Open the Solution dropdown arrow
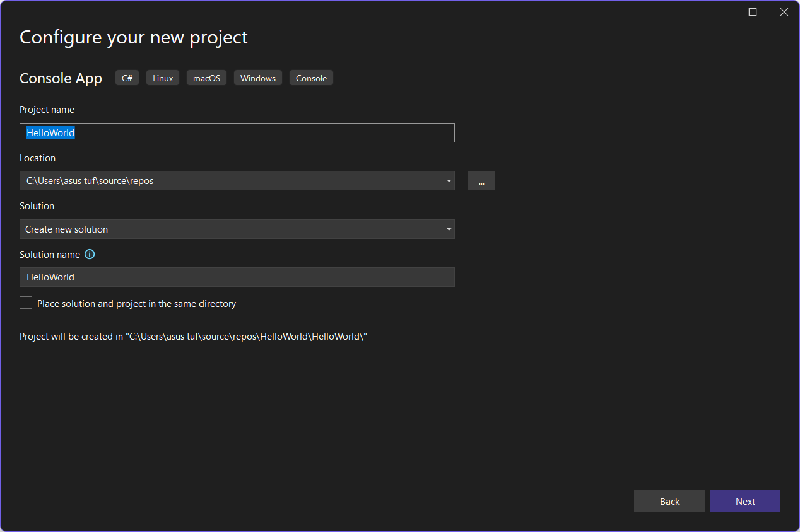 pos(449,229)
